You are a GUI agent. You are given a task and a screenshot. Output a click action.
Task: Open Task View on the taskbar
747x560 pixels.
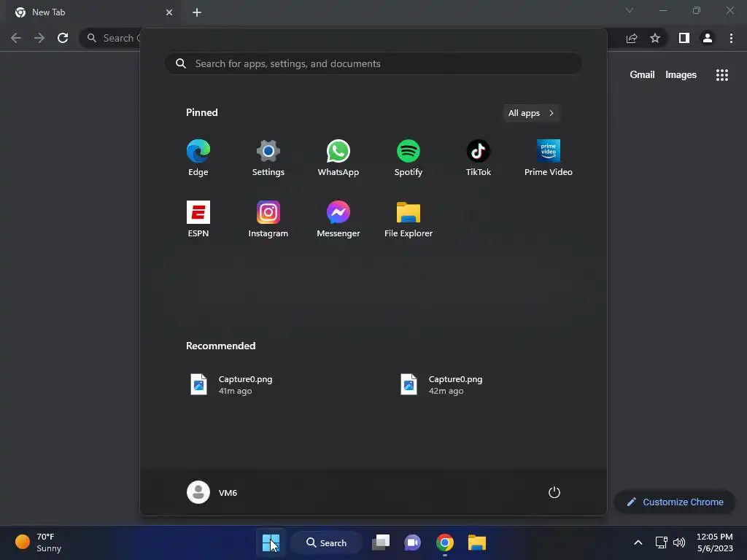point(381,542)
